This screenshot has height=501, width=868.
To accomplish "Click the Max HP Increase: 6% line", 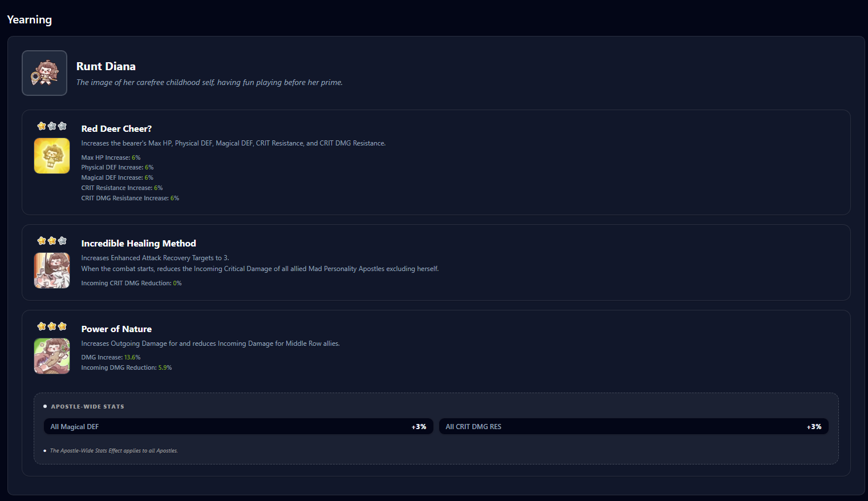I will click(111, 157).
